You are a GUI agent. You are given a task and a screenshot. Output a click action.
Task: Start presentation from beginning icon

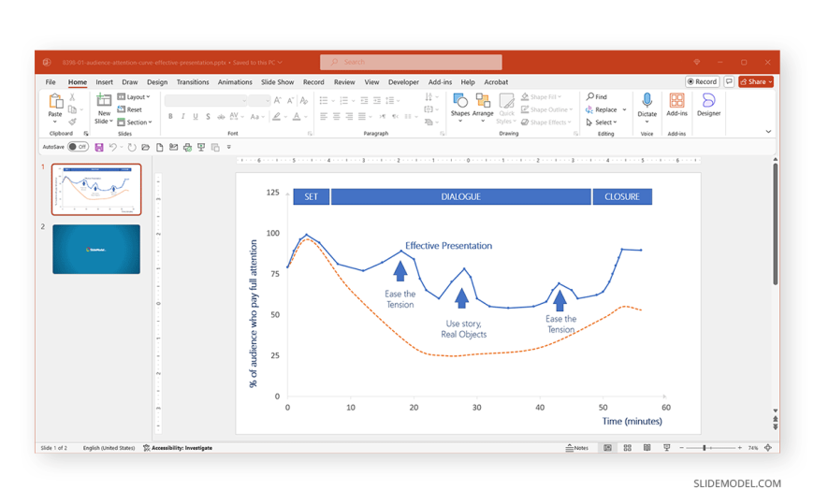(x=201, y=148)
